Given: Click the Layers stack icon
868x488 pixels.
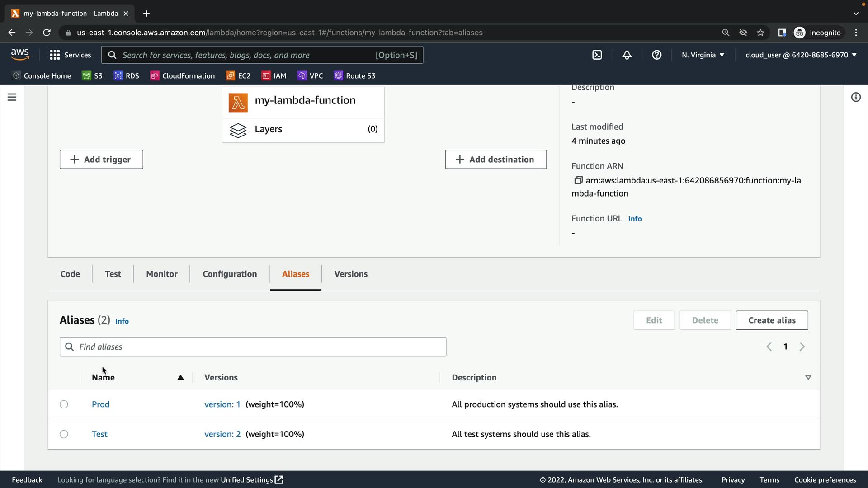Looking at the screenshot, I should (238, 130).
